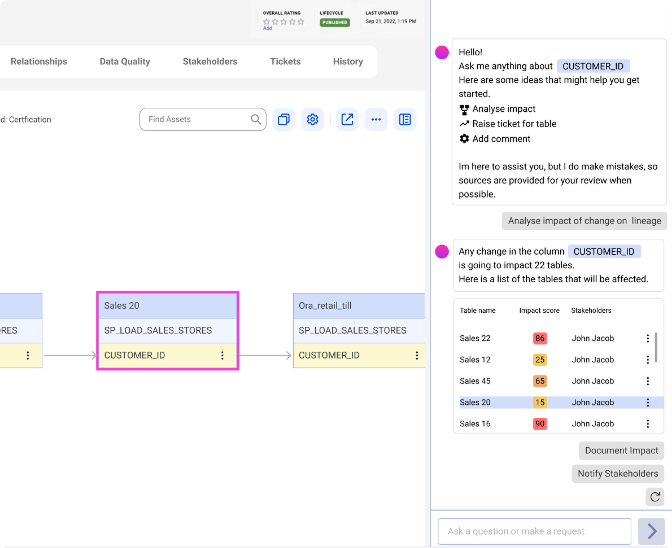The image size is (672, 548).
Task: Click the Add rating link
Action: (x=267, y=28)
